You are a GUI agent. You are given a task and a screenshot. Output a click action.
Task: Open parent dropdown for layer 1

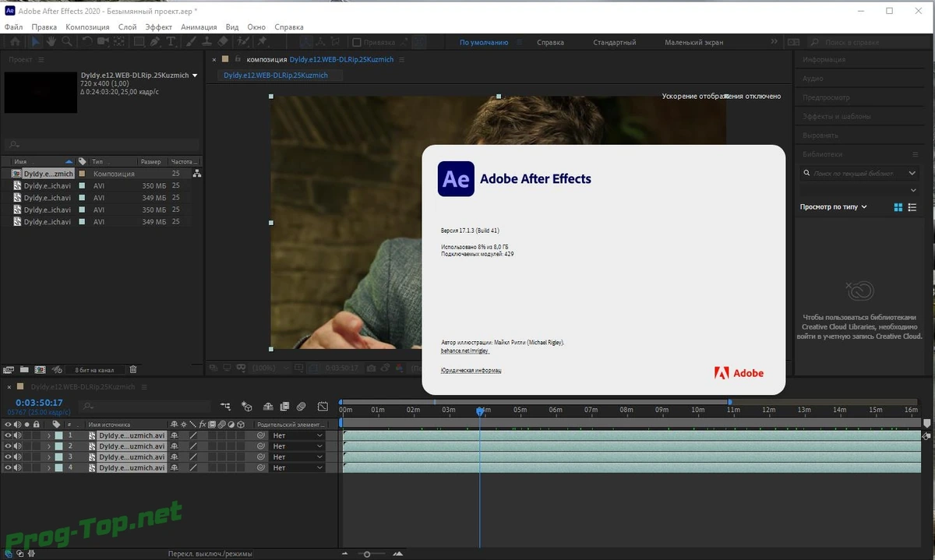[297, 435]
